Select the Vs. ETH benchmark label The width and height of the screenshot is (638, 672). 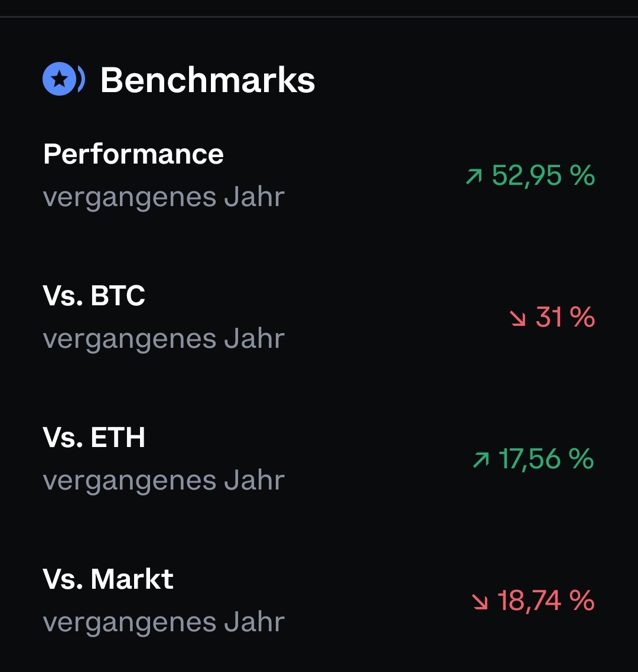94,438
